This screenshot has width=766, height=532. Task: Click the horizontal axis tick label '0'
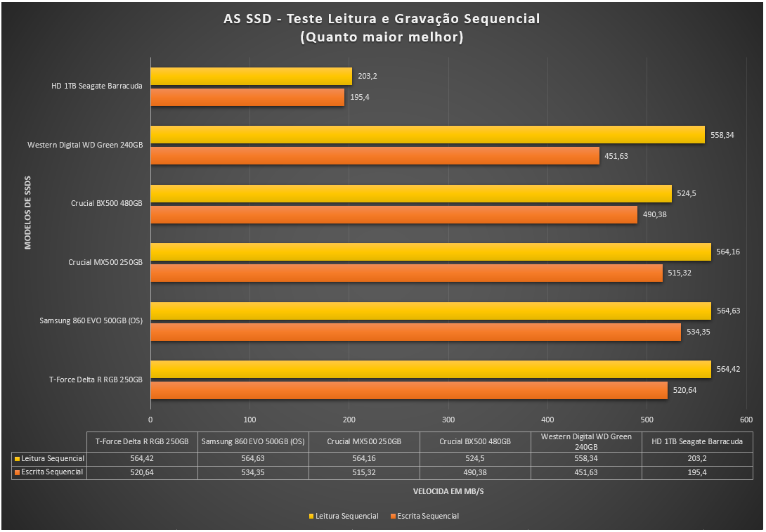coord(150,420)
